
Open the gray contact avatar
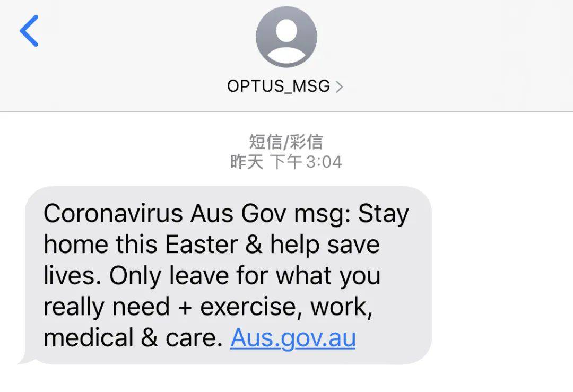click(286, 37)
